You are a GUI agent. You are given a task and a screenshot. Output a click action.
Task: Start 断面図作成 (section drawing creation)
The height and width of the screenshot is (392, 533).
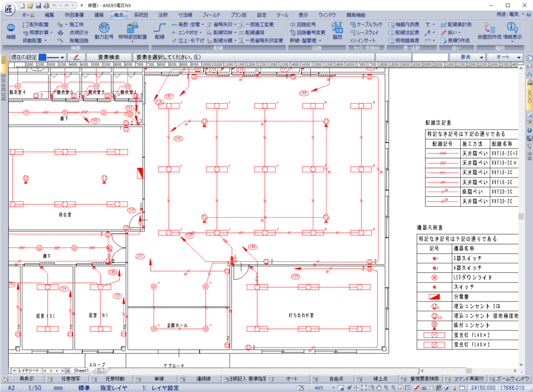(x=490, y=32)
